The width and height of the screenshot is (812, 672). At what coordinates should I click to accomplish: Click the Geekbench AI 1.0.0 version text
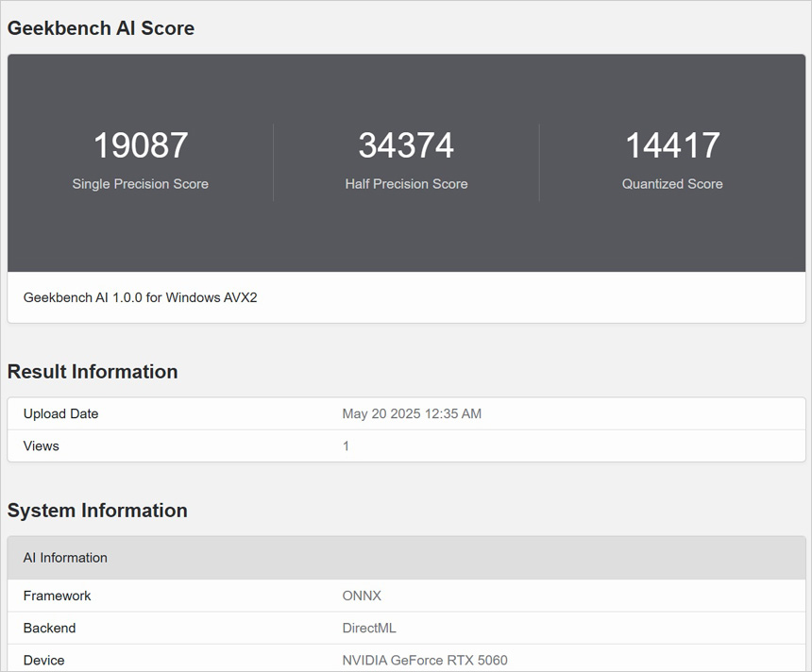[x=141, y=297]
